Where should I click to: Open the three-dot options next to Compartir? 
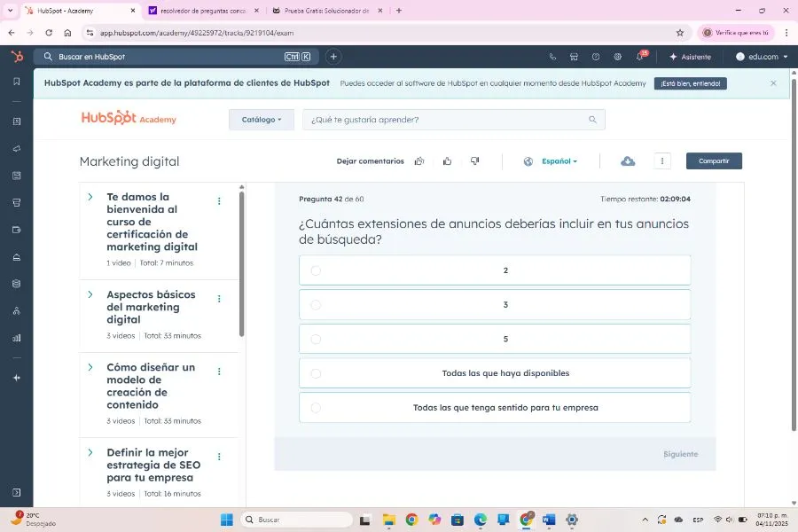(662, 161)
